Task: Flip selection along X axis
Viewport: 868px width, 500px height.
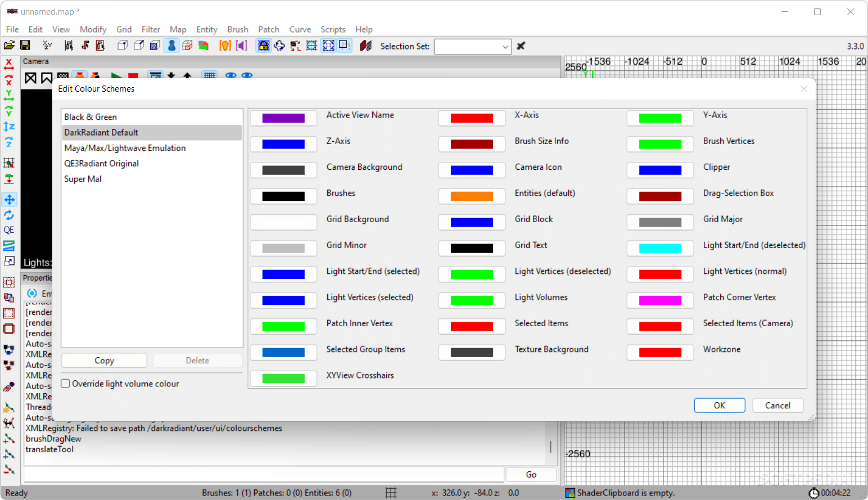Action: pyautogui.click(x=9, y=64)
